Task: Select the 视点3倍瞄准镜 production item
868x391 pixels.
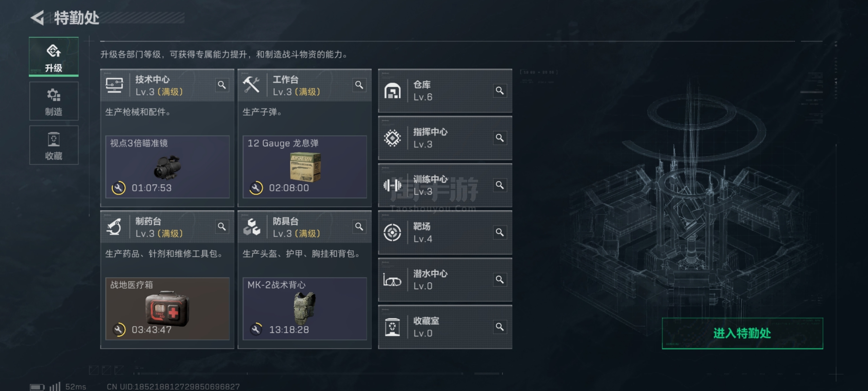Action: pos(167,167)
